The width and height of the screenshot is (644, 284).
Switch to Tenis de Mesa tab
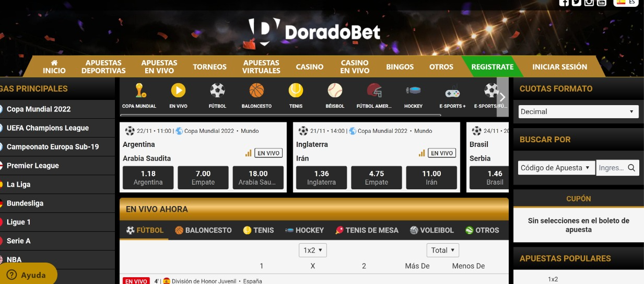coord(367,230)
